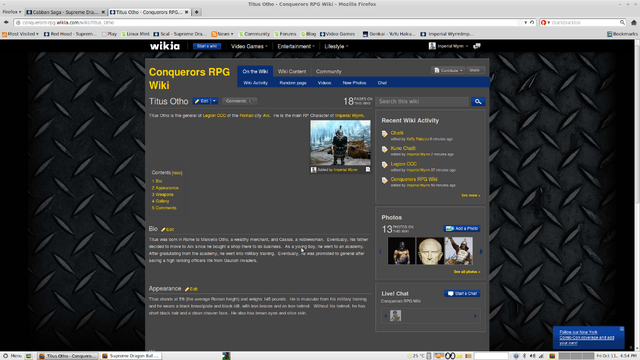The image size is (640, 360).
Task: Open Random page in the subnav
Action: pos(293,83)
